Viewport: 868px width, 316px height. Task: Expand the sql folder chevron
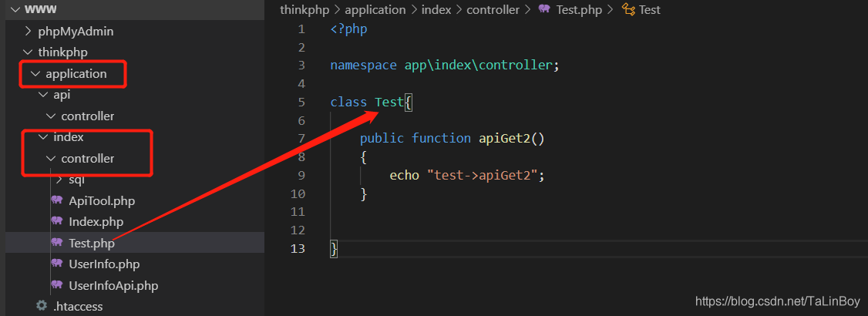[59, 180]
